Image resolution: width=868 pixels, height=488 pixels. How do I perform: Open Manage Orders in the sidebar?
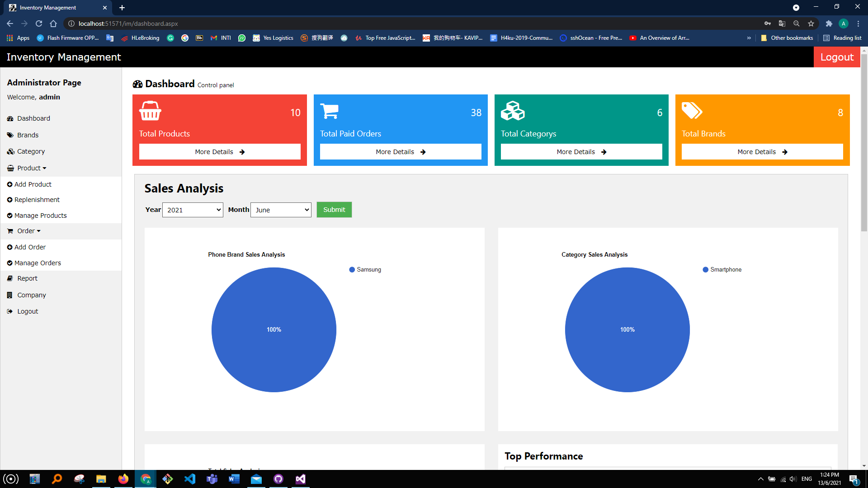click(x=38, y=263)
